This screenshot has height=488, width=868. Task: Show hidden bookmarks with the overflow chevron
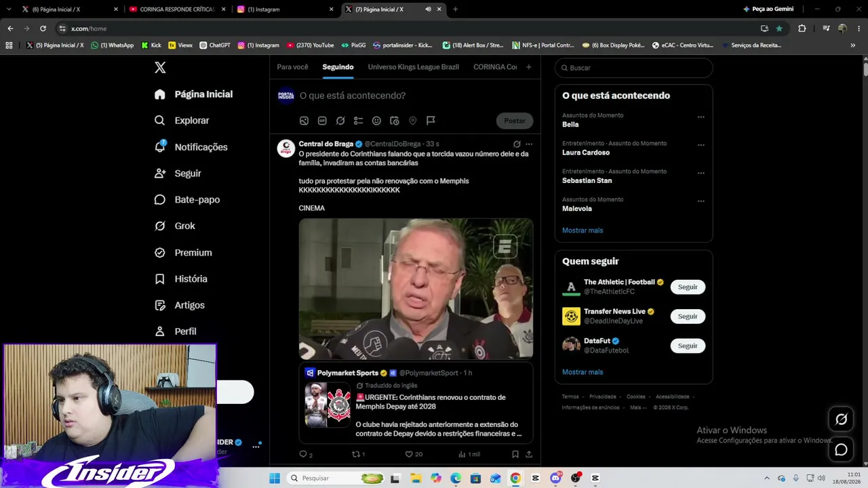[x=852, y=45]
